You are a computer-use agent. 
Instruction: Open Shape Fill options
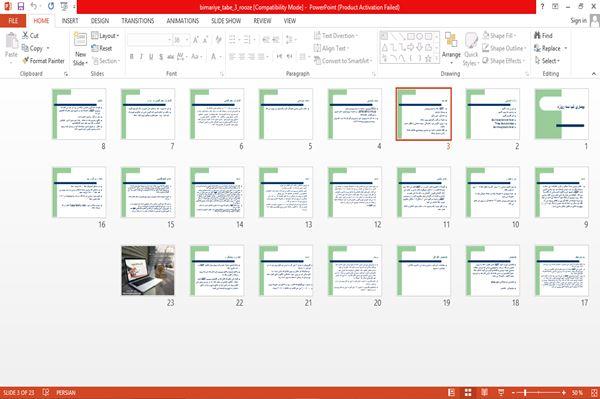[499, 36]
